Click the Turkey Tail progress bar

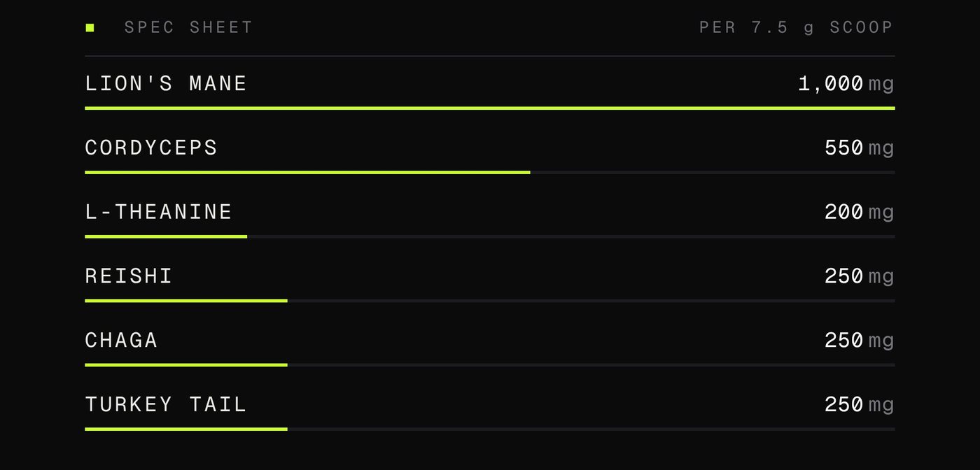[490, 429]
